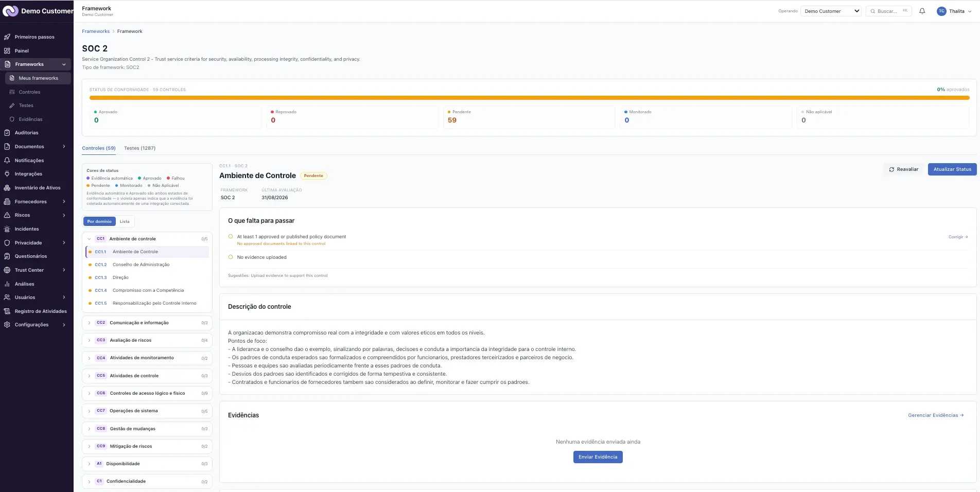Click the Auditorias sidebar icon

(7, 133)
